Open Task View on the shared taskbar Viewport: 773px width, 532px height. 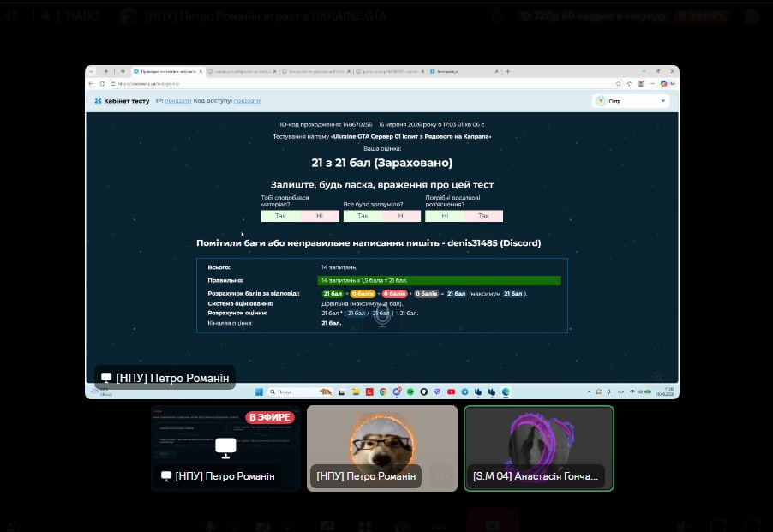point(341,392)
